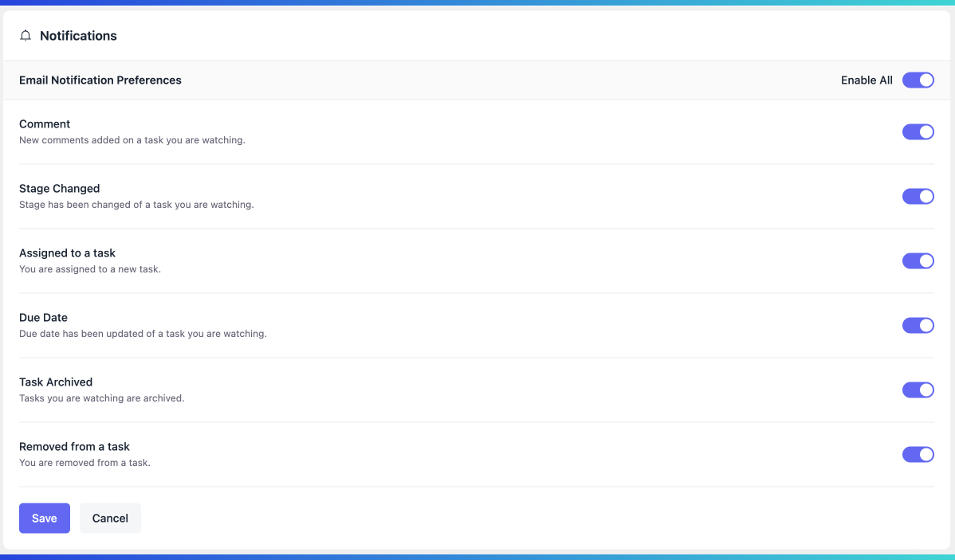955x560 pixels.
Task: Select the Email Notification Preferences header
Action: click(x=100, y=80)
